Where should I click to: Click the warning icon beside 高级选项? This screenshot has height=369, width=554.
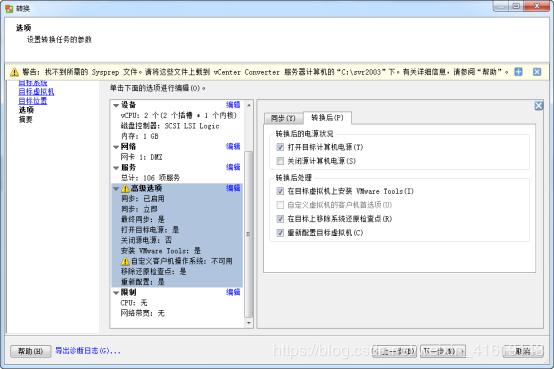125,188
